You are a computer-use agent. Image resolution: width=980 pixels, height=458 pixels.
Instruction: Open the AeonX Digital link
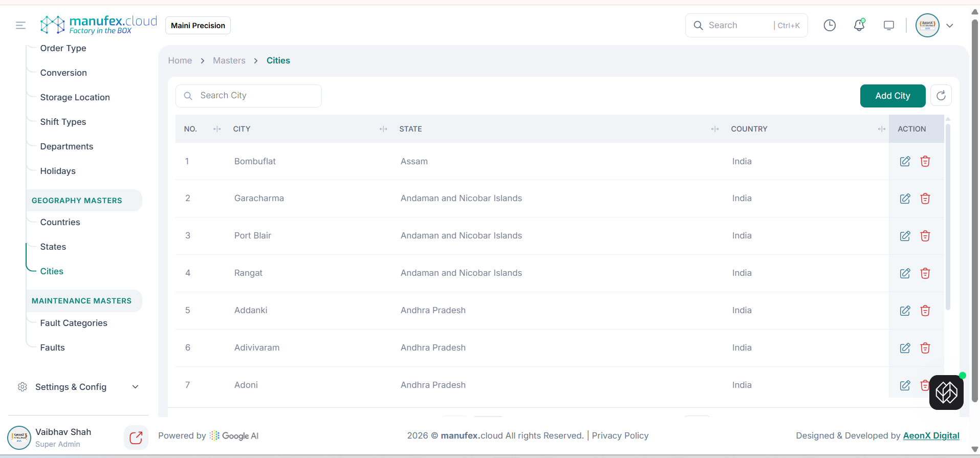(931, 435)
